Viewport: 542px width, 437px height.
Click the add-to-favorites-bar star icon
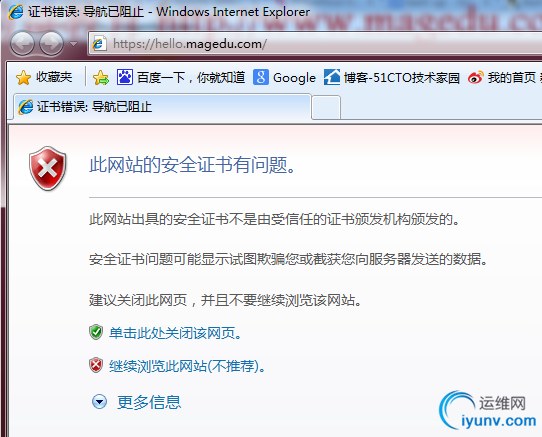point(101,77)
